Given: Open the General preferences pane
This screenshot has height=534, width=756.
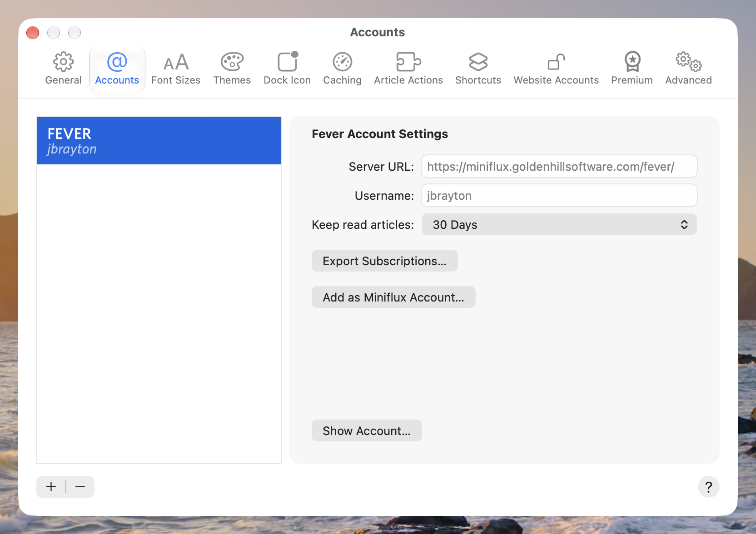Looking at the screenshot, I should tap(63, 69).
